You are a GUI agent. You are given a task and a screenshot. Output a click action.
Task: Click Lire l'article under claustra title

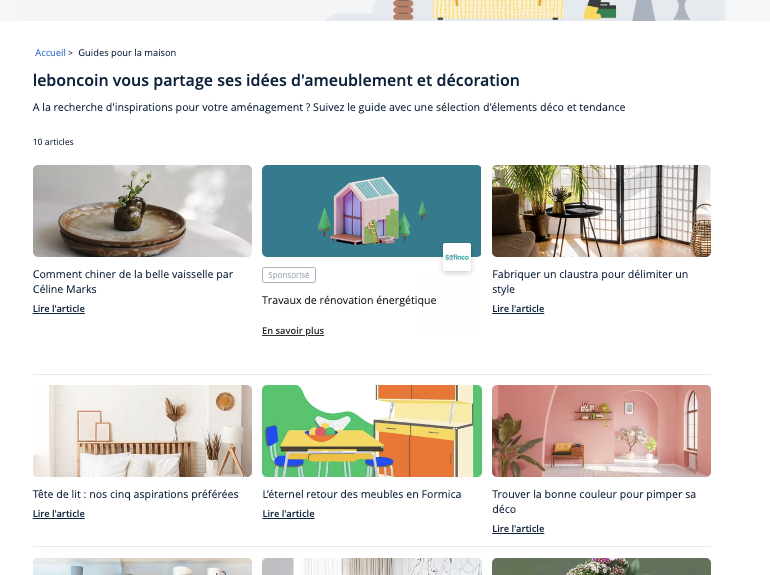click(x=518, y=309)
